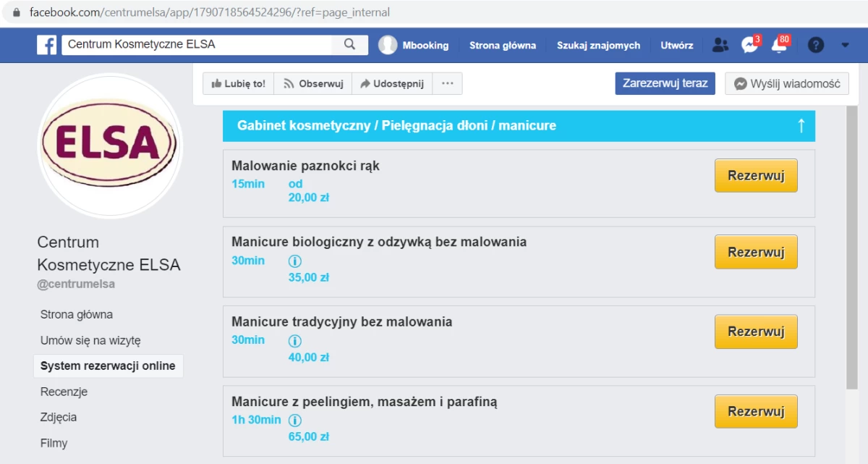868x464 pixels.
Task: Open Filmy sidebar tab
Action: point(54,443)
